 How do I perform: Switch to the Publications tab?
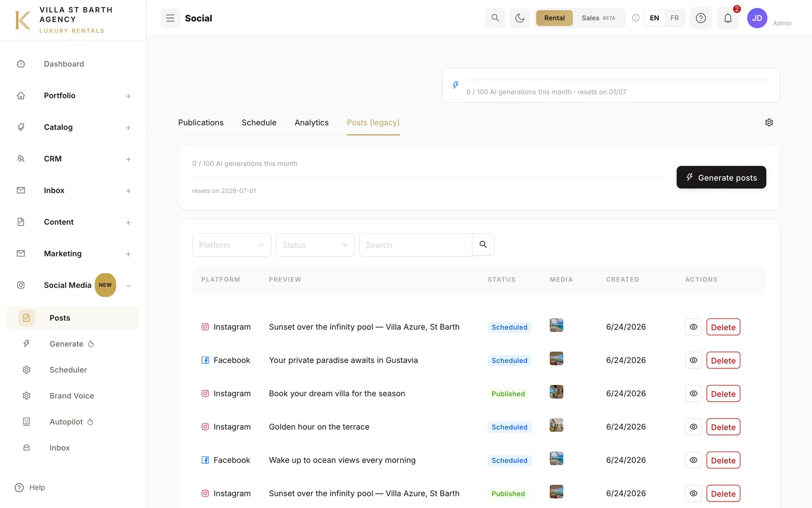(x=200, y=122)
